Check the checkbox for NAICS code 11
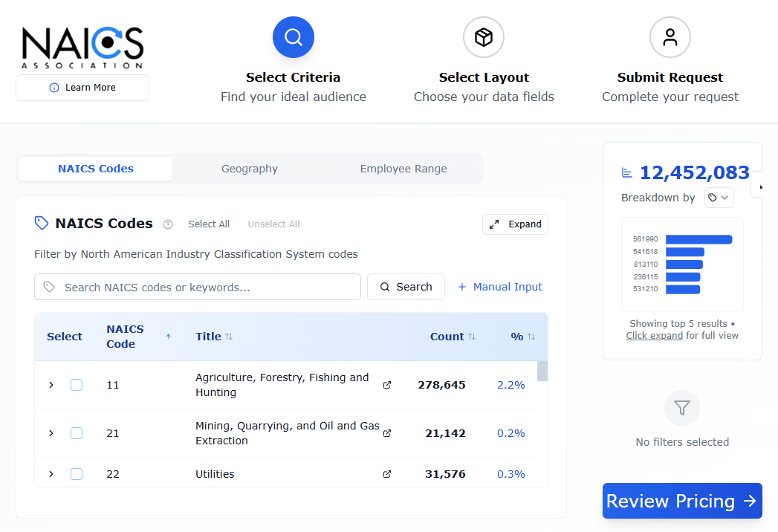This screenshot has height=532, width=778. tap(77, 385)
